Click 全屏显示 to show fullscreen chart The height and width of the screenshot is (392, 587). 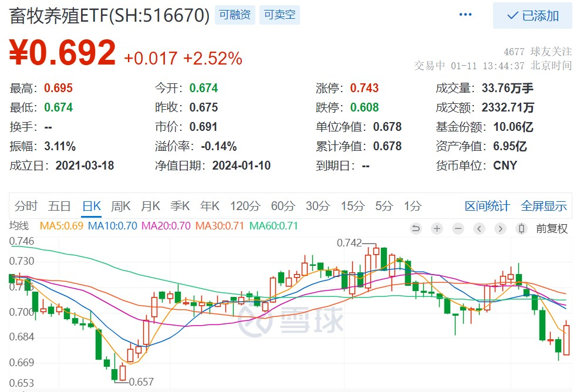coord(544,206)
